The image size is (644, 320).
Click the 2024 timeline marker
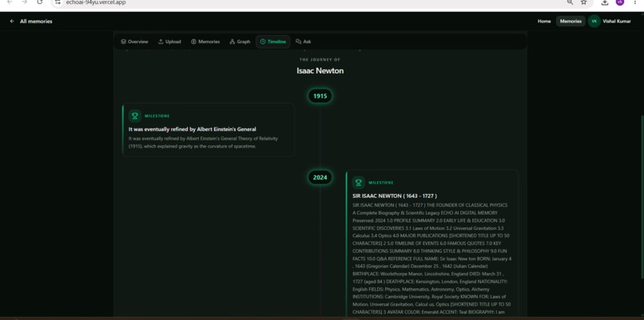tap(320, 178)
